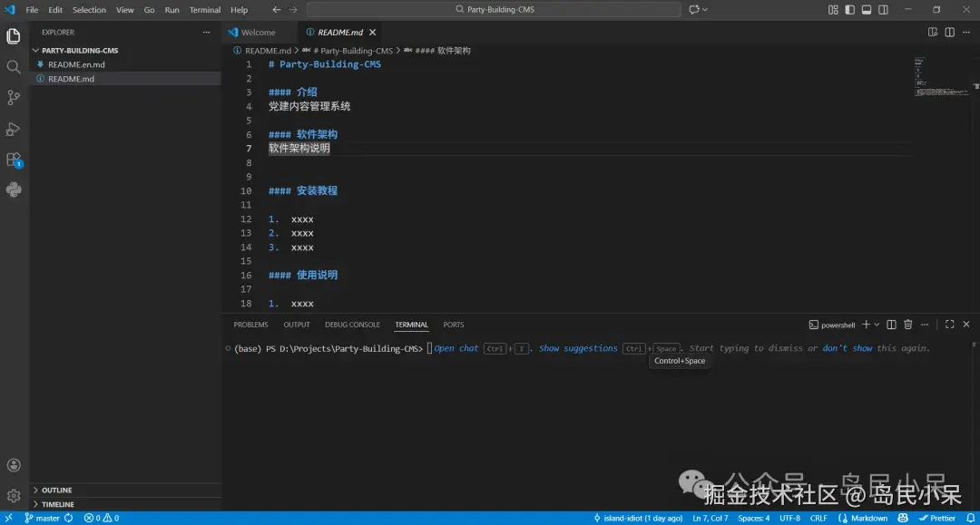Open the Accounts menu icon
The width and height of the screenshot is (980, 525).
click(13, 465)
